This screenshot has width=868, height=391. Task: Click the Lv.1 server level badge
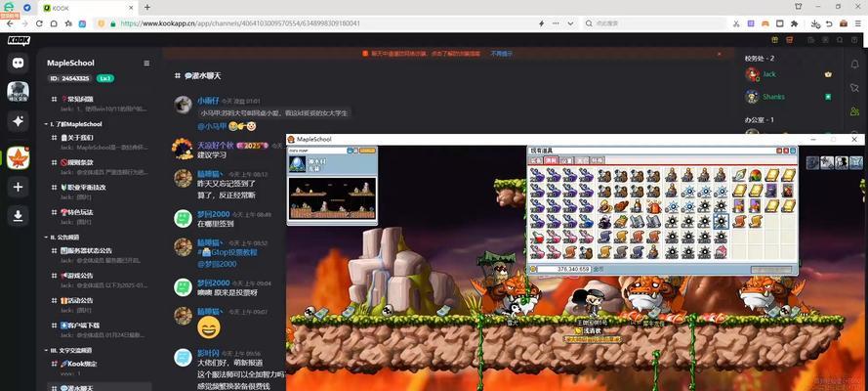click(105, 78)
